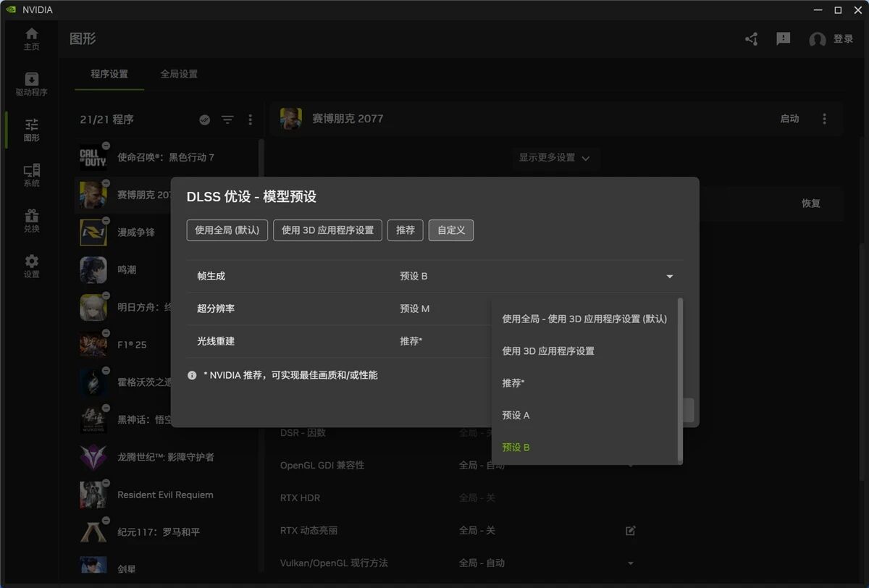Click the 恢复 restore button
The height and width of the screenshot is (588, 869).
point(811,203)
